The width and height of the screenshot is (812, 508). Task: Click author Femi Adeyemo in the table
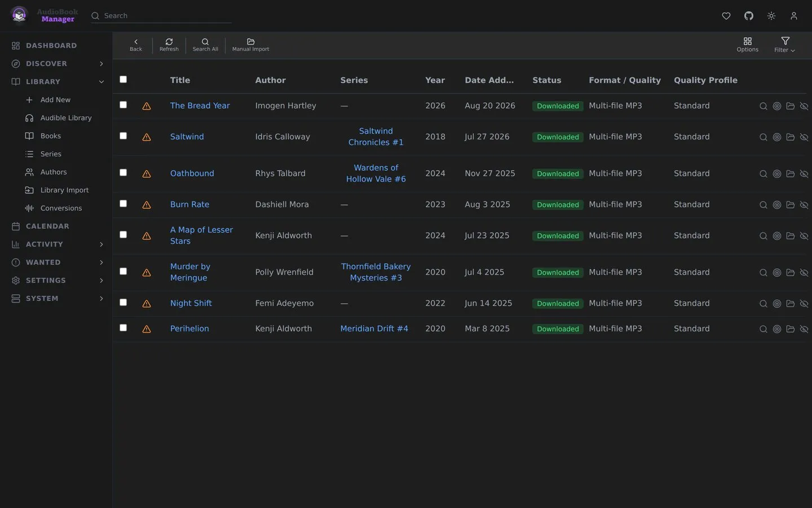pyautogui.click(x=284, y=303)
